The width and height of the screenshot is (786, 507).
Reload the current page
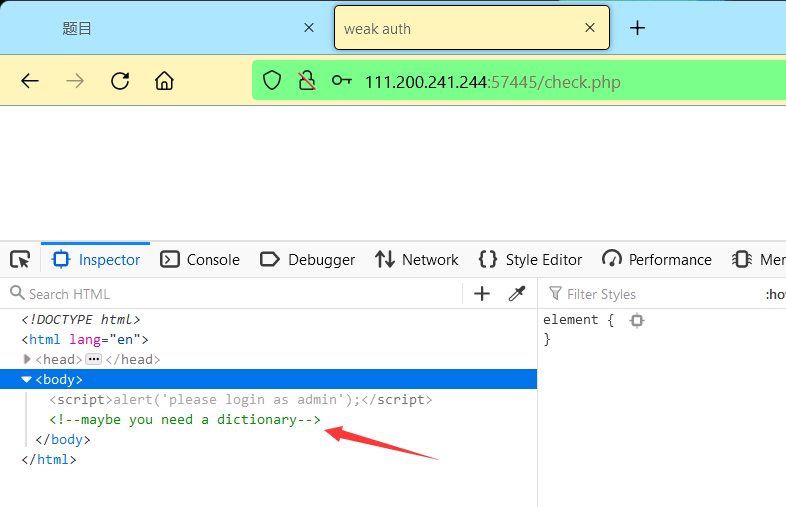coord(120,81)
